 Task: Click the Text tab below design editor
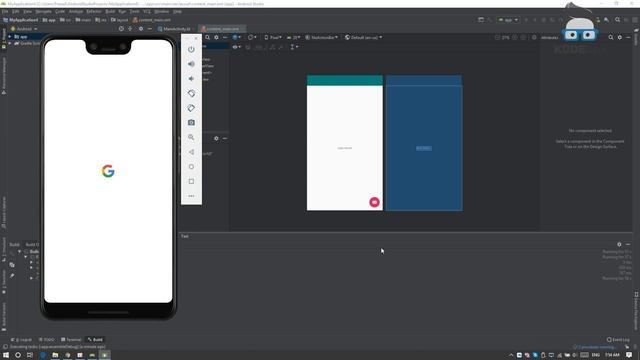[x=185, y=236]
